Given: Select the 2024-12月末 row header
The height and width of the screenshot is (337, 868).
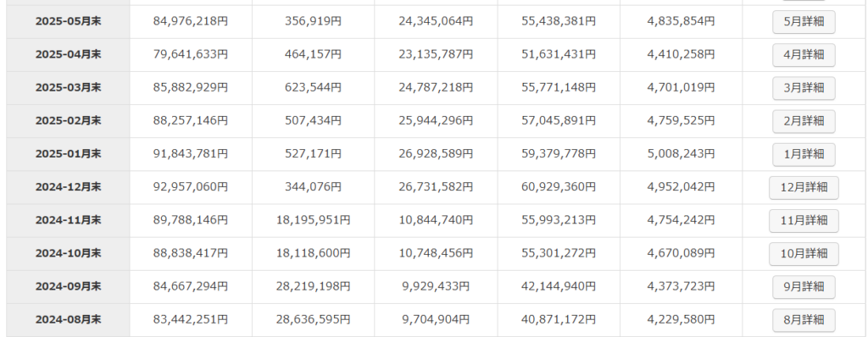Looking at the screenshot, I should coord(68,188).
